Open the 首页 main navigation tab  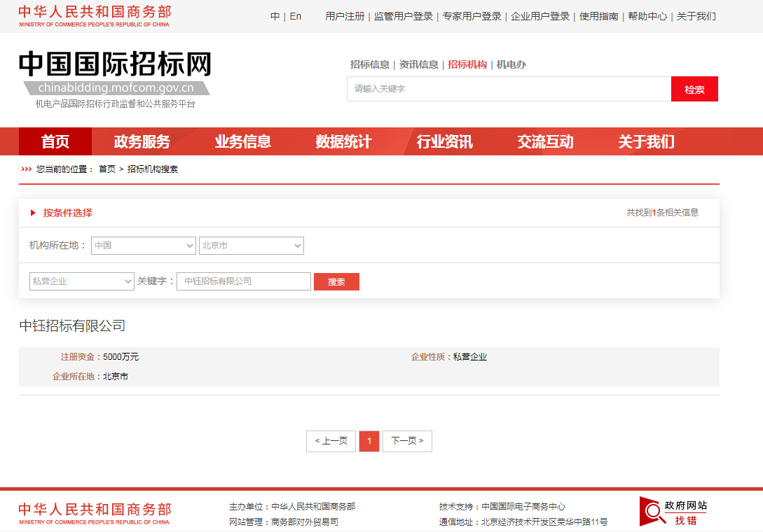(x=55, y=141)
